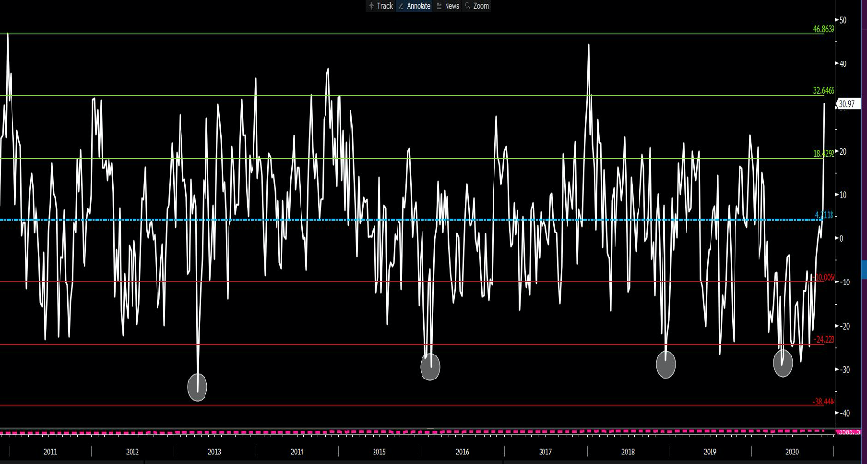Click the 2013 label on the time axis

click(214, 453)
